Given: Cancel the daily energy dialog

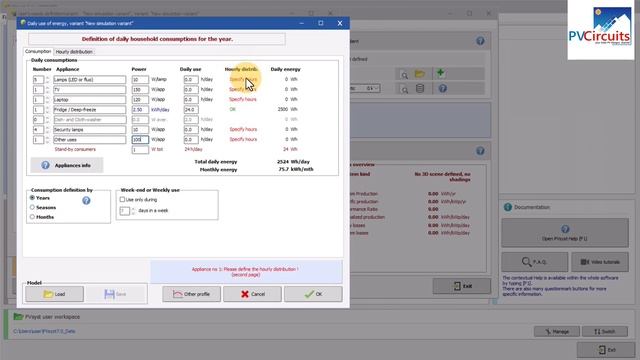Looking at the screenshot, I should [x=252, y=294].
